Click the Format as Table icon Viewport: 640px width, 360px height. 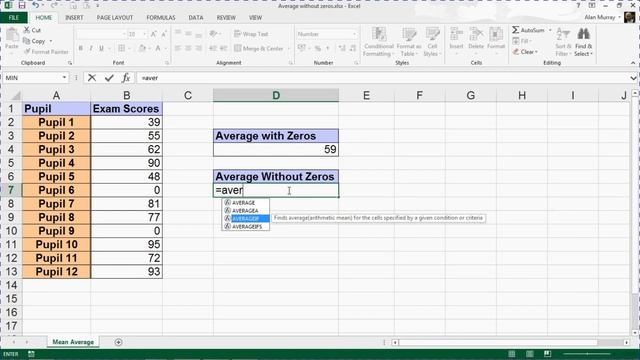(x=409, y=34)
